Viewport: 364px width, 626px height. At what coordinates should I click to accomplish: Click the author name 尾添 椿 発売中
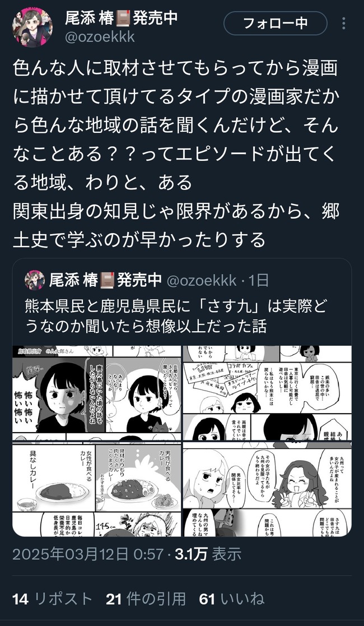(122, 18)
